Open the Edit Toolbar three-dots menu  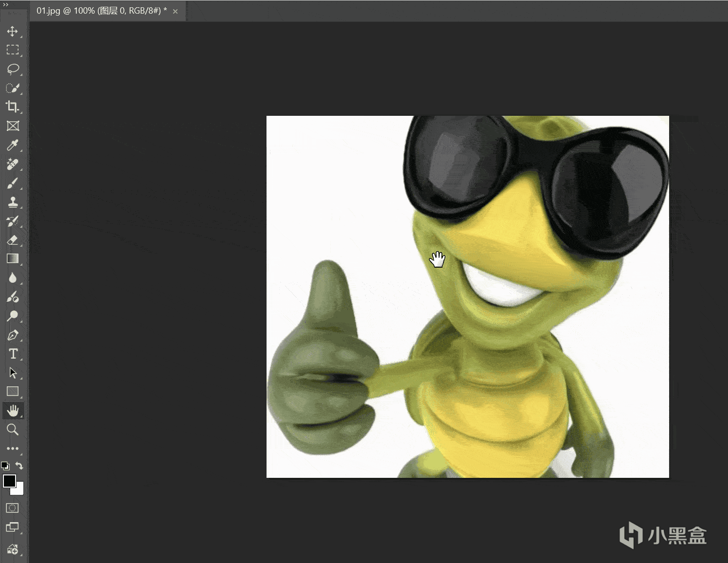coord(13,448)
